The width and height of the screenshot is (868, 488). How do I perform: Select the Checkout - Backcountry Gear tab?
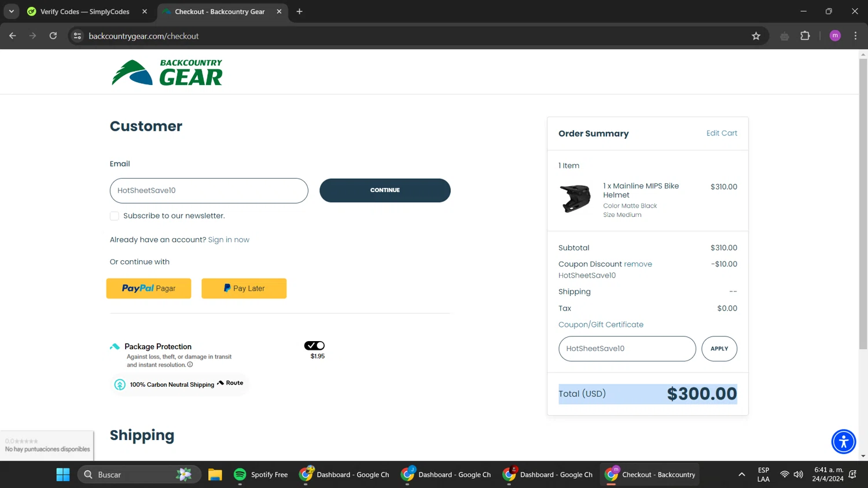coord(219,12)
